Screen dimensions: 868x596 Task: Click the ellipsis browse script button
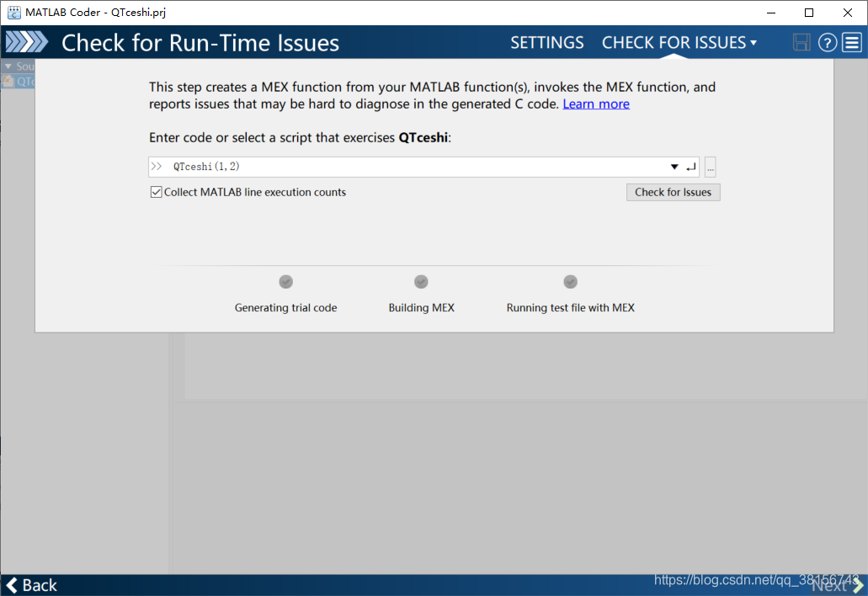[711, 167]
